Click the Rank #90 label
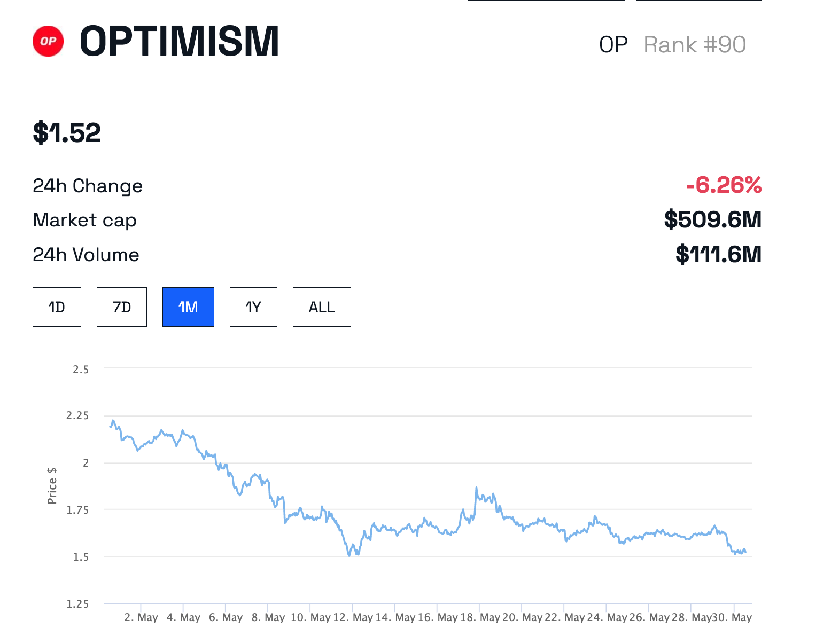Viewport: 839px width, 644px height. (x=695, y=45)
